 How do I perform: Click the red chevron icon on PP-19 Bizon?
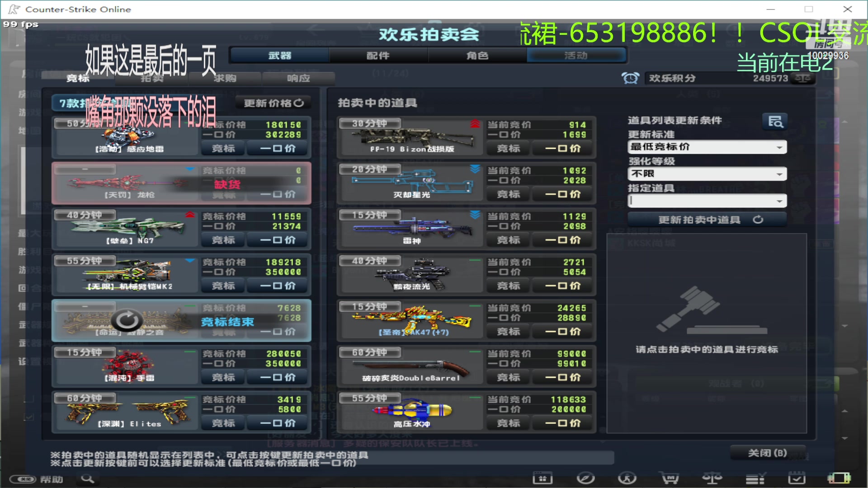[475, 123]
